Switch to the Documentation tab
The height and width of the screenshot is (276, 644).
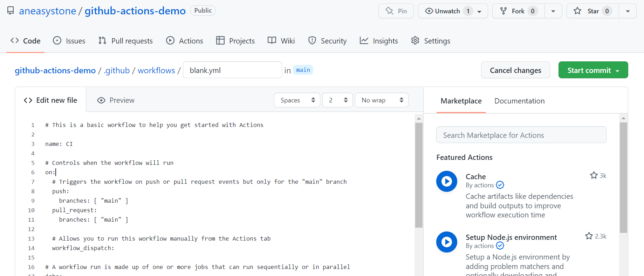point(519,101)
